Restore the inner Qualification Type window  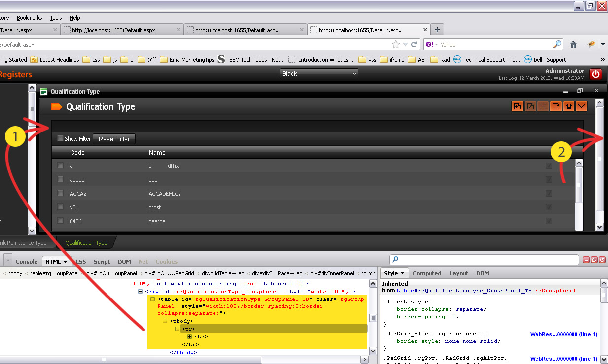point(580,91)
